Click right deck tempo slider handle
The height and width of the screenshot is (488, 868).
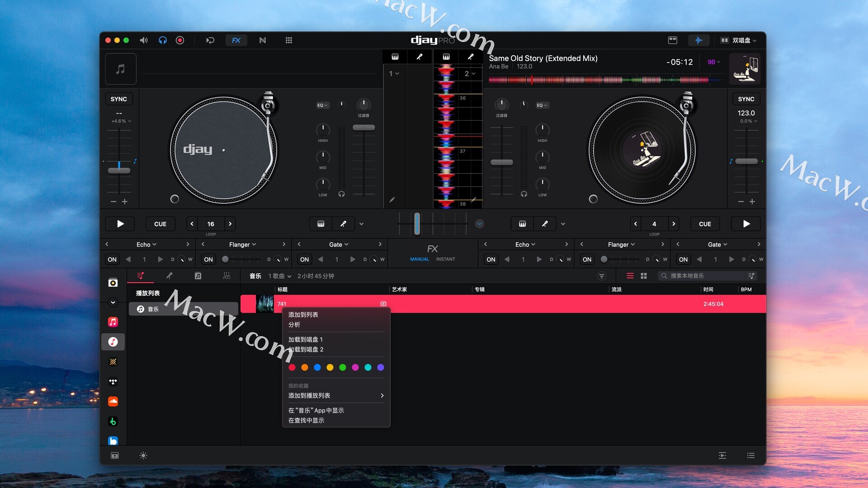pos(746,161)
